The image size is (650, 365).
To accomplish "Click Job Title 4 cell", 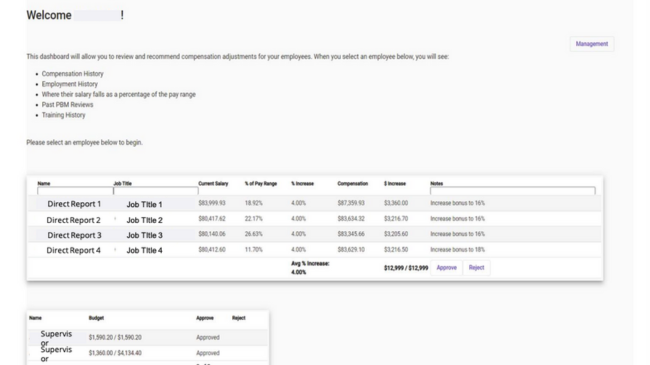I will point(144,250).
